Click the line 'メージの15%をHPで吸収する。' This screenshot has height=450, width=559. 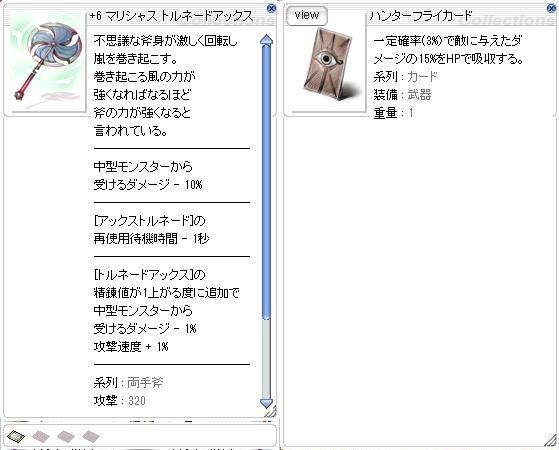click(448, 59)
